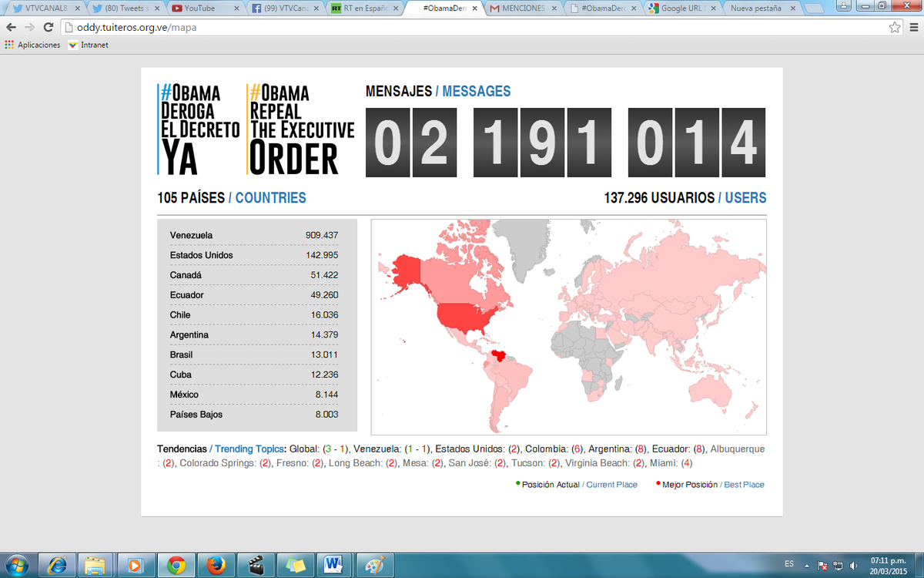
Task: Click the Tendencias / Trending Topics label
Action: tap(221, 449)
